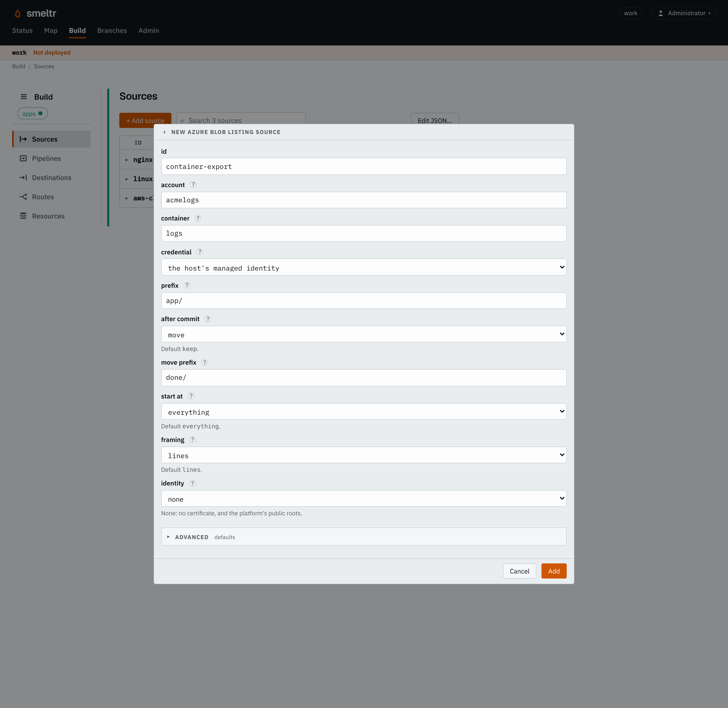Show help for start at
Image resolution: width=728 pixels, height=708 pixels.
point(191,396)
